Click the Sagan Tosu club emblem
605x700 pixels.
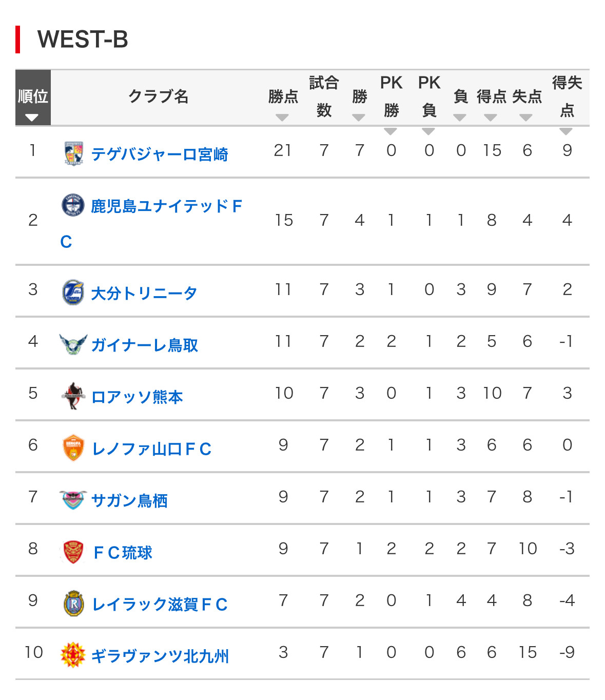[x=73, y=500]
